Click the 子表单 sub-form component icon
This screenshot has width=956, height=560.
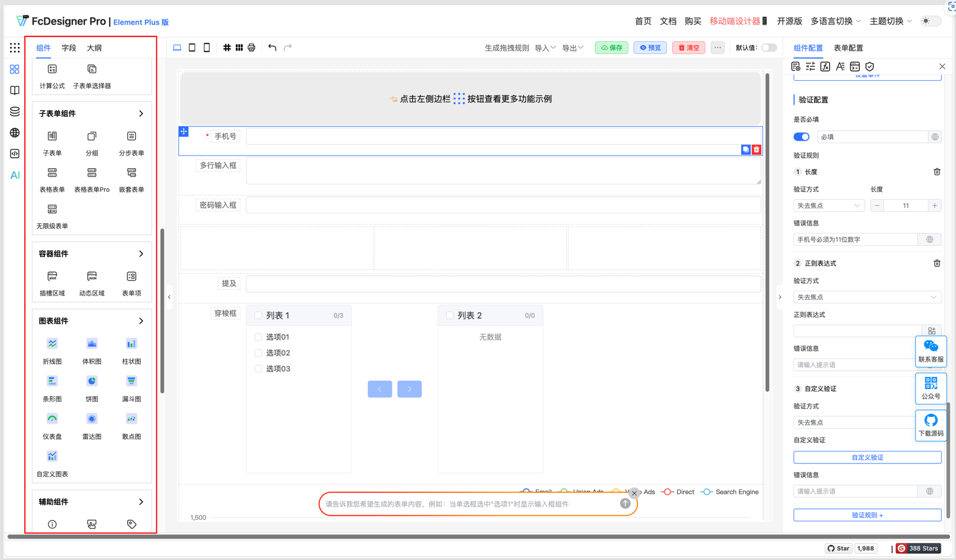tap(52, 137)
